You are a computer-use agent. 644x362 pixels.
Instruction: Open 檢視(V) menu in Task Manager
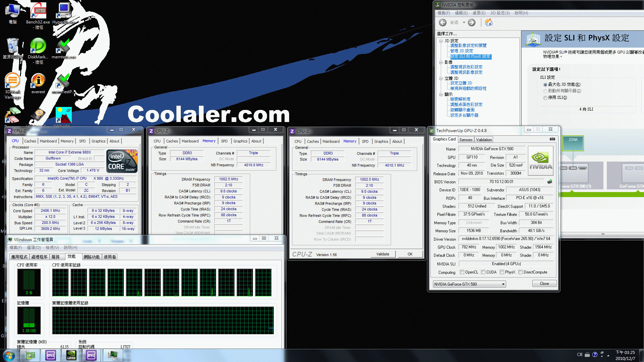click(x=52, y=248)
